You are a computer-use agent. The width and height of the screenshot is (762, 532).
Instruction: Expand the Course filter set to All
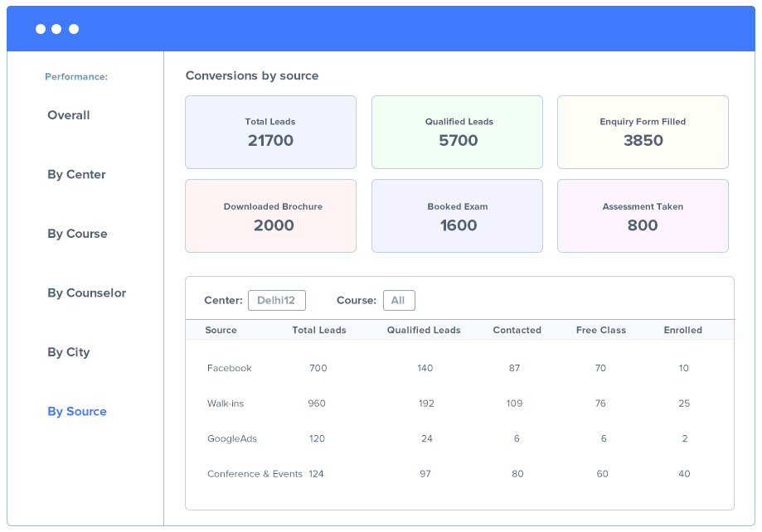point(399,300)
